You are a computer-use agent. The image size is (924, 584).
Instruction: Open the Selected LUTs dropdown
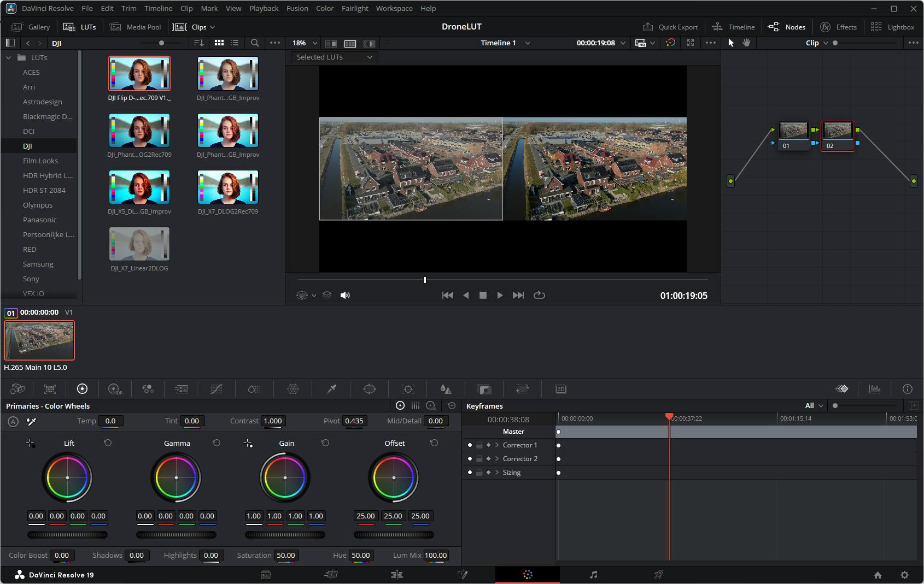334,57
